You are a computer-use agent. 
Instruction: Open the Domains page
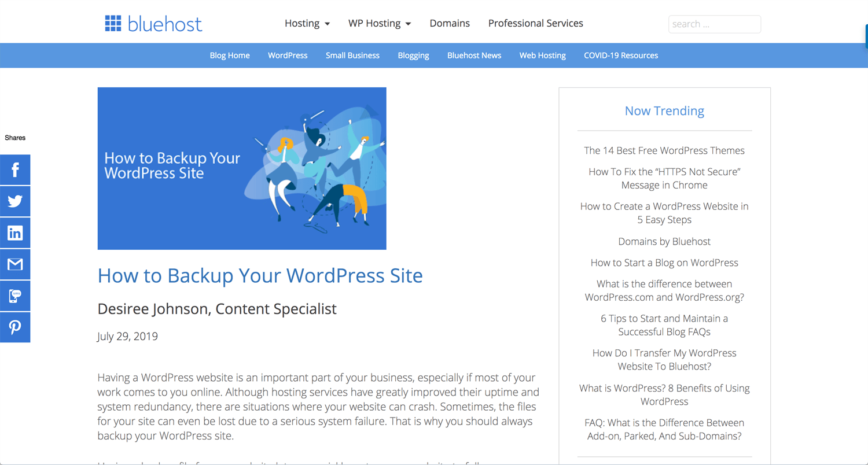tap(450, 23)
